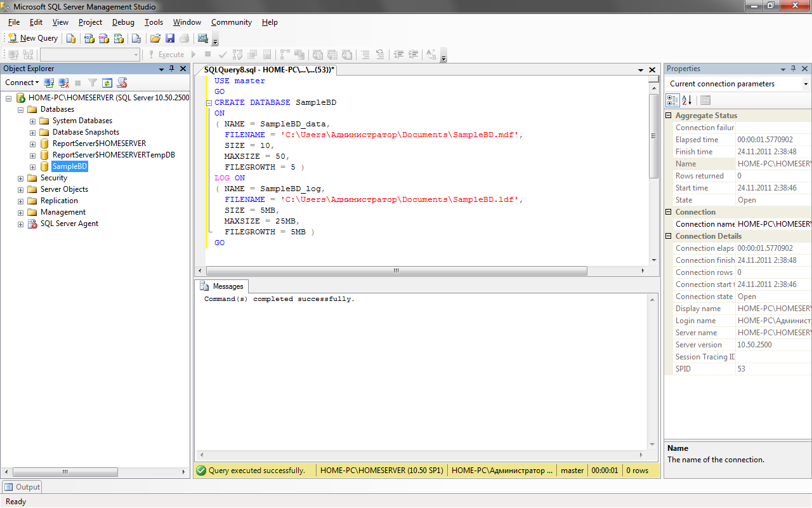Viewport: 812px width, 508px height.
Task: Open the Project menu
Action: pyautogui.click(x=90, y=22)
